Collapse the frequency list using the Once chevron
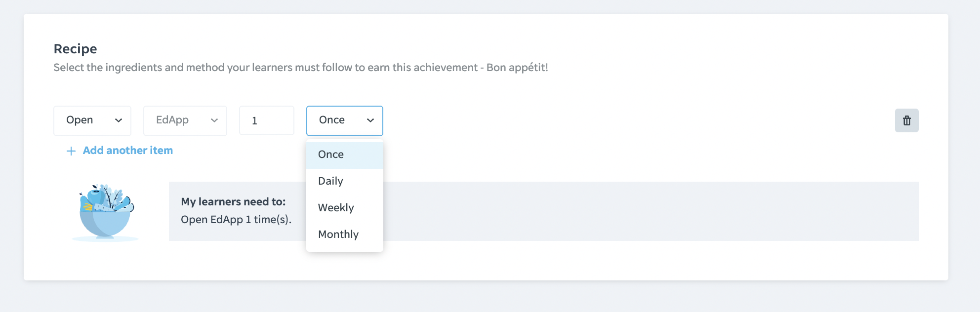The height and width of the screenshot is (312, 980). pyautogui.click(x=370, y=120)
